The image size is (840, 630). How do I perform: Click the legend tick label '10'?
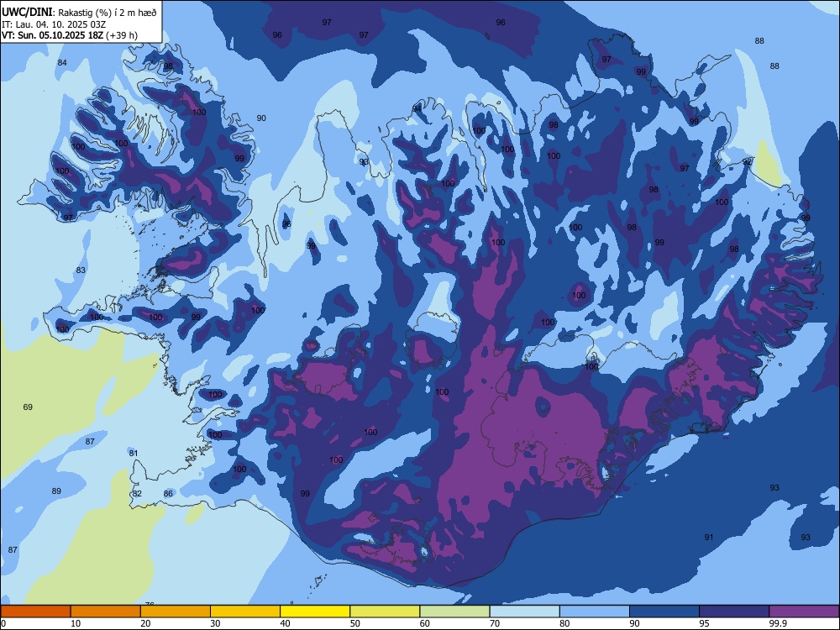76,623
